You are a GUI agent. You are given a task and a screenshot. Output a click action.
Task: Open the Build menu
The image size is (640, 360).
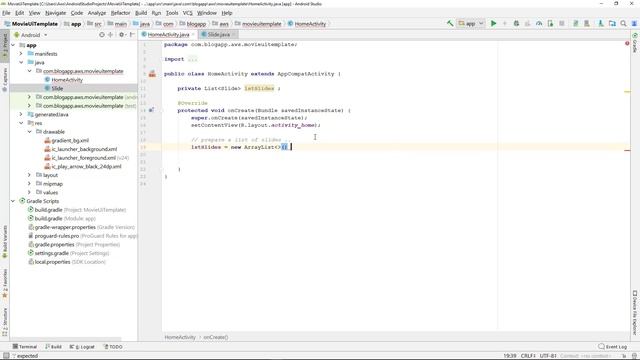[141, 13]
